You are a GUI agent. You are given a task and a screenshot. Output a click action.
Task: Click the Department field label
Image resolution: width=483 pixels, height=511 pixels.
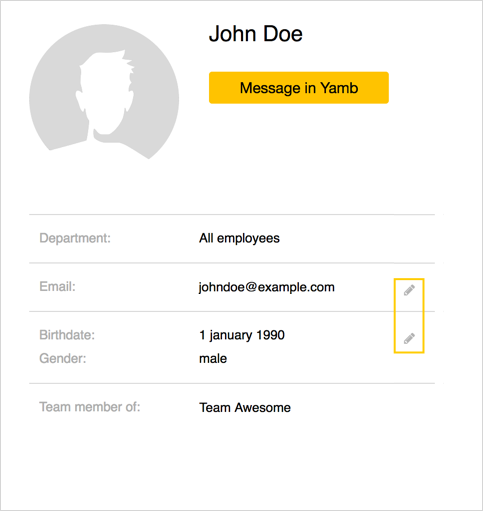75,238
